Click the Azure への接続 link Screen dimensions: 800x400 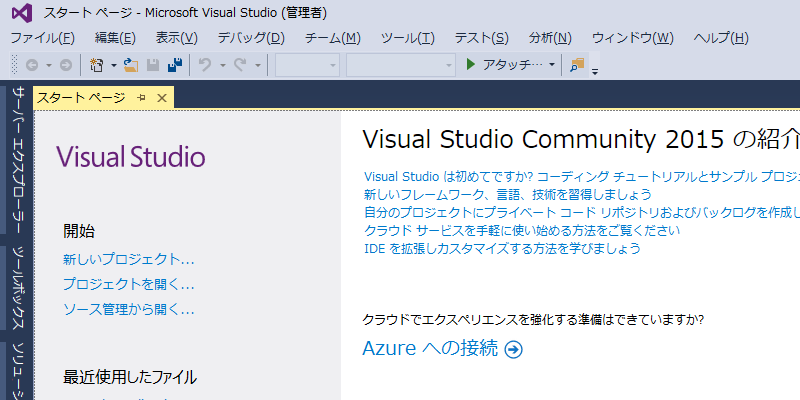coord(430,348)
